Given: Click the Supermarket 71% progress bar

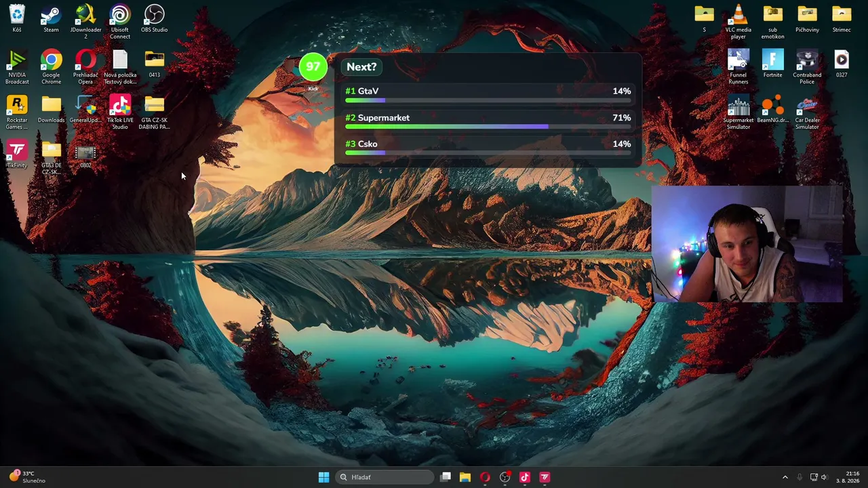Looking at the screenshot, I should (x=488, y=127).
